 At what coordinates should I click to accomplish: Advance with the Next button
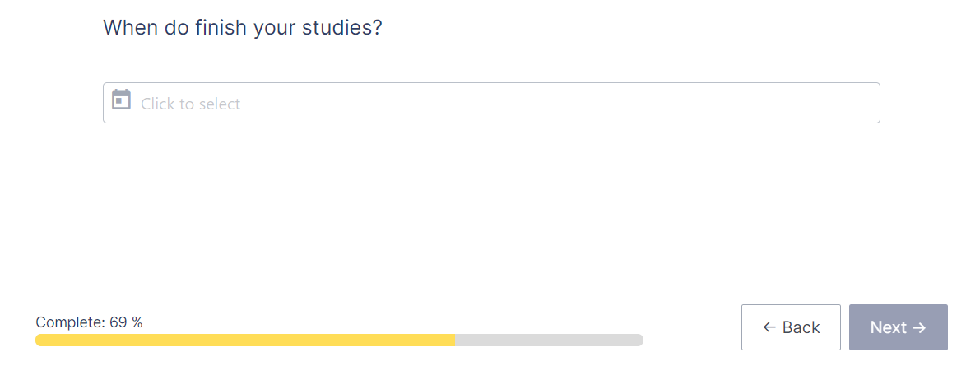point(898,327)
